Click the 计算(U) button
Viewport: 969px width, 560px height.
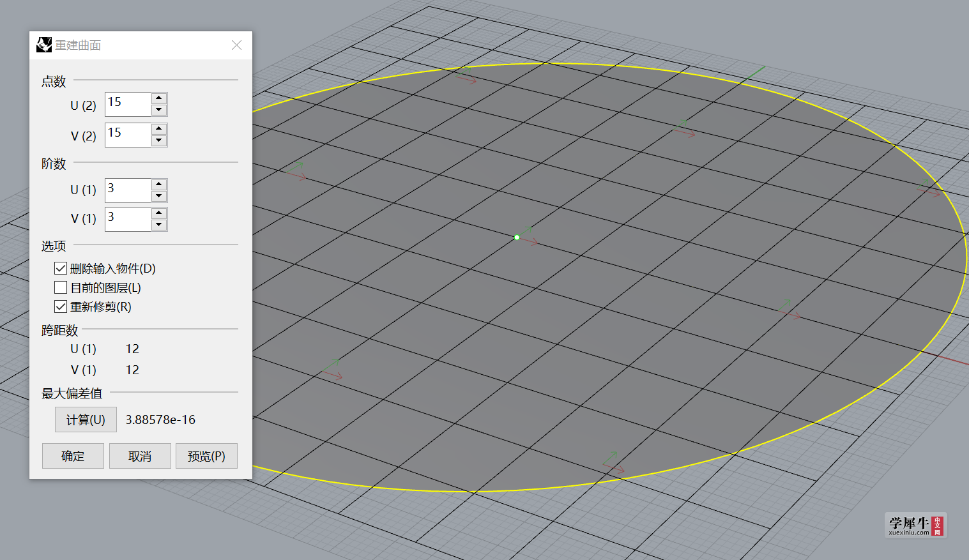click(x=86, y=420)
